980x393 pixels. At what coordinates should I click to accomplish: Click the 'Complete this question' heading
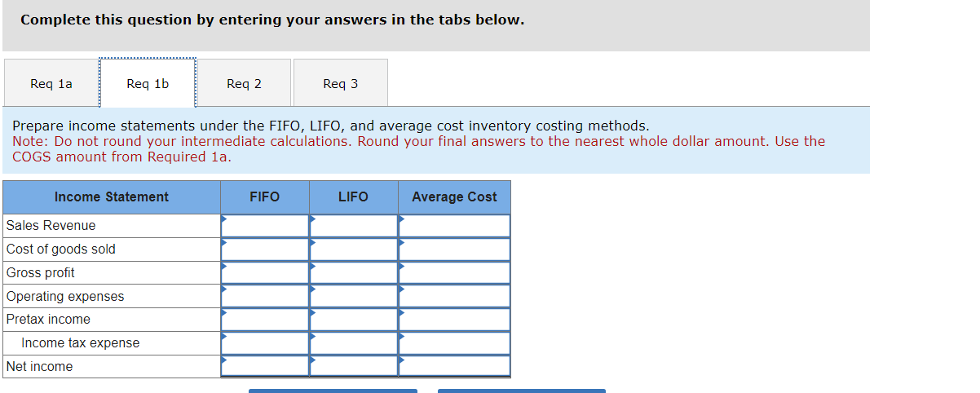click(272, 20)
